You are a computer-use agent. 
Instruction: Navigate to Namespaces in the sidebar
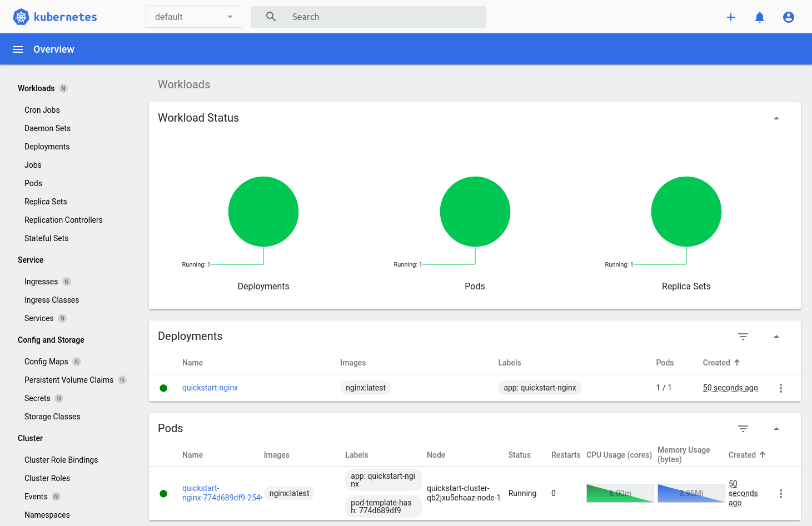(x=47, y=514)
